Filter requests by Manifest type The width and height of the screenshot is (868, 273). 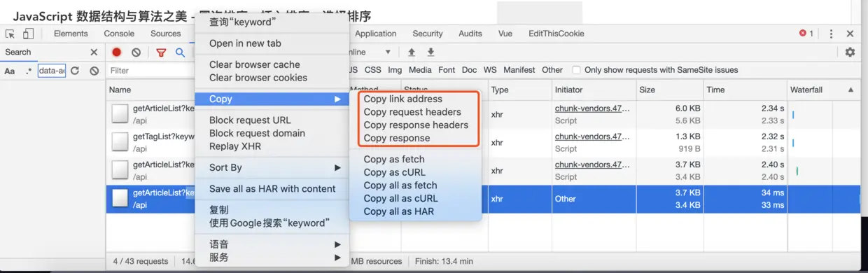pyautogui.click(x=519, y=70)
